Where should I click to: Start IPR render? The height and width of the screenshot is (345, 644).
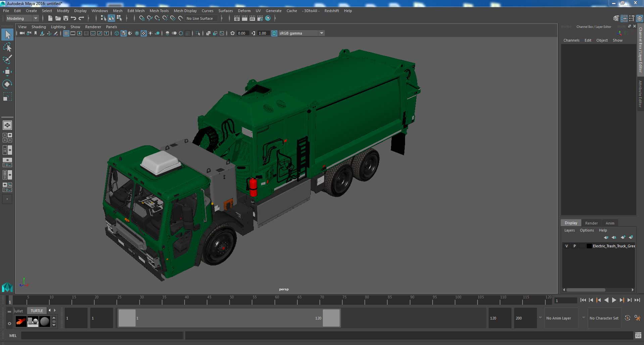point(252,18)
